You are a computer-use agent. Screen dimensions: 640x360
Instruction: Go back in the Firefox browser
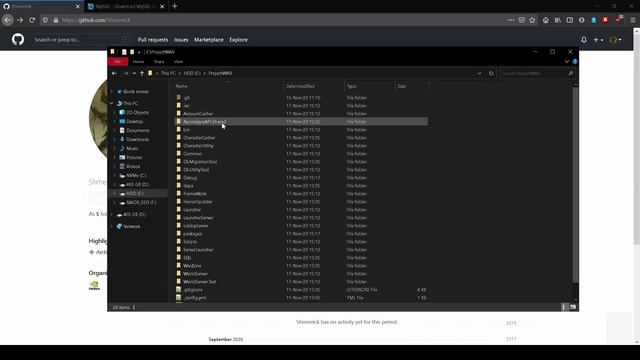tap(7, 20)
